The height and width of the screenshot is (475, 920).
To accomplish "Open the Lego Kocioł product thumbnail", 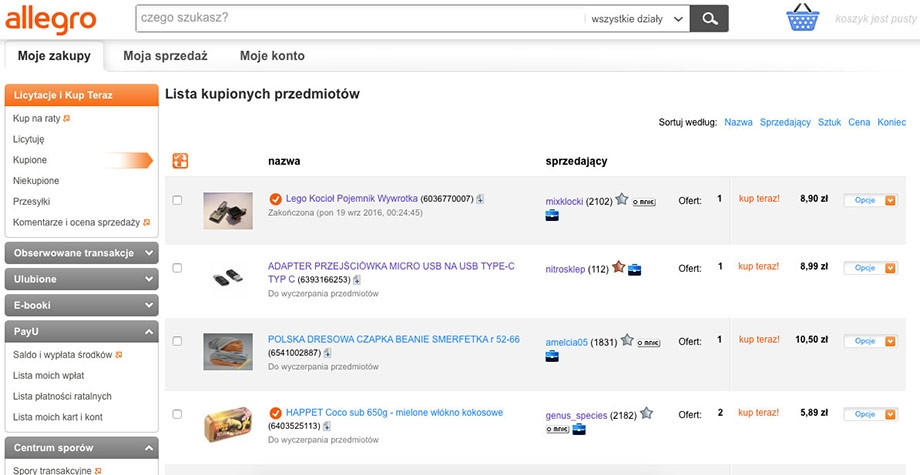I will 228,210.
